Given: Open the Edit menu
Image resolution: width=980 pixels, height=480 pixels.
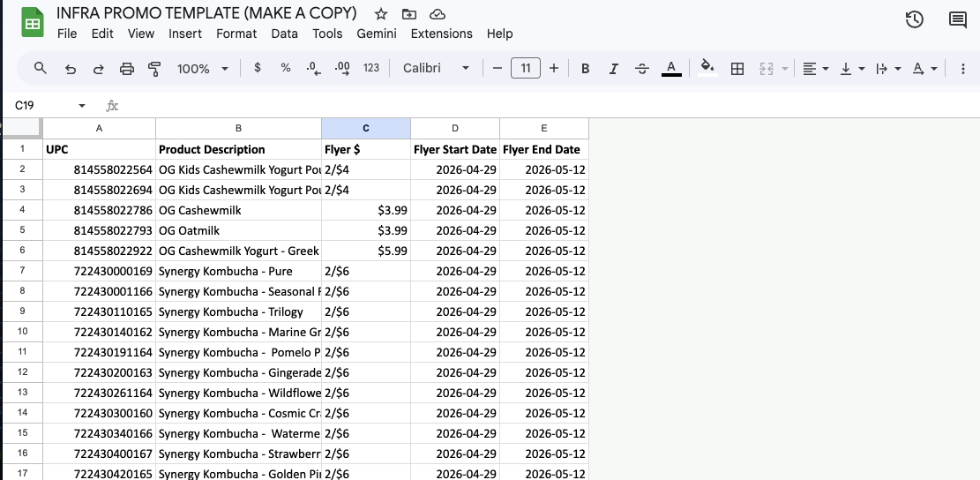Looking at the screenshot, I should (102, 34).
